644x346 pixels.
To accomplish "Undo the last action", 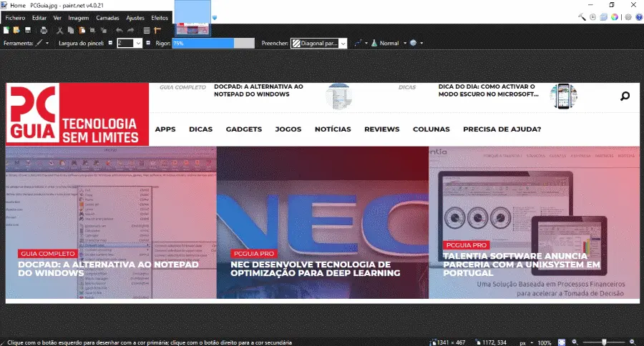I will [x=119, y=30].
